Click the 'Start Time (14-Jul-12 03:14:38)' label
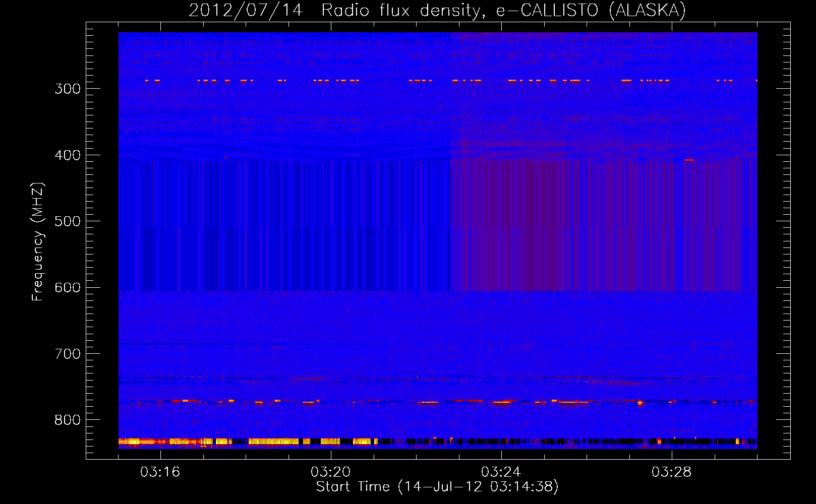 (437, 487)
